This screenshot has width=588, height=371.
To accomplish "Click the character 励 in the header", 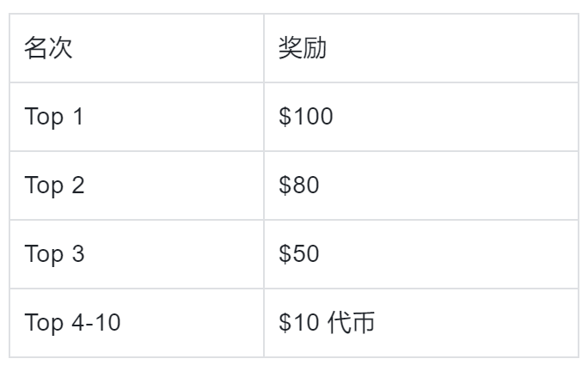I will 315,48.
